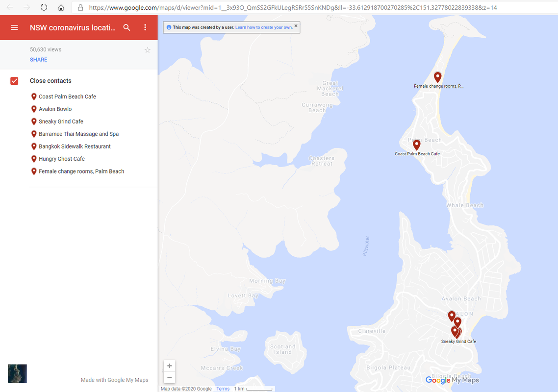Click Clareville label on map

(x=372, y=331)
